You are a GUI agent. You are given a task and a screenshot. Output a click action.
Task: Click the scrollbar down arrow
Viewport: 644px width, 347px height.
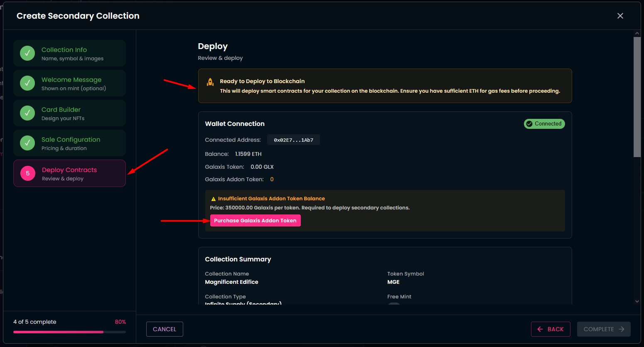(x=637, y=301)
